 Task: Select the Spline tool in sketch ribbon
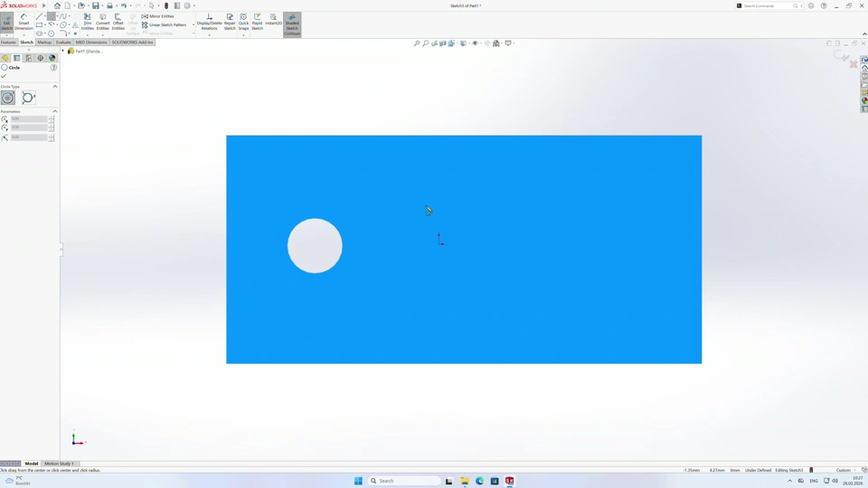point(63,16)
